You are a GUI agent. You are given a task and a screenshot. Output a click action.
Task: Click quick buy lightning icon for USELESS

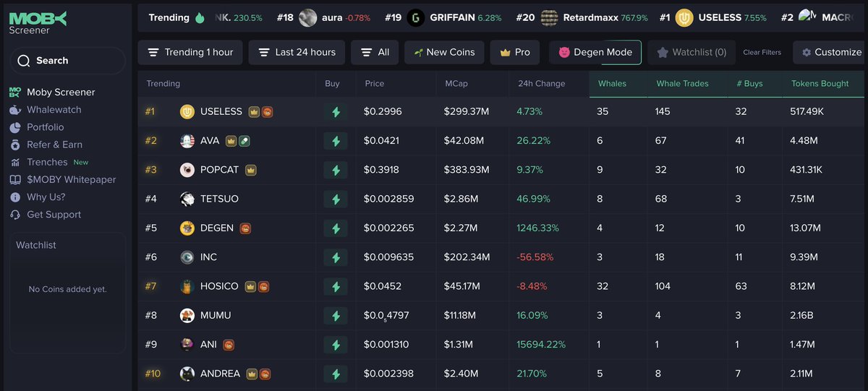point(336,112)
